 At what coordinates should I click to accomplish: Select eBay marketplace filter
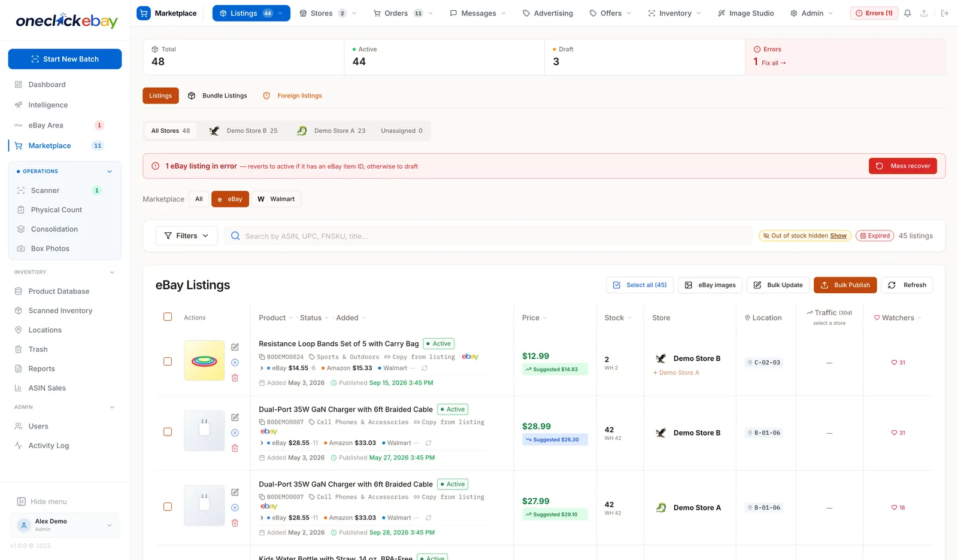pyautogui.click(x=230, y=199)
